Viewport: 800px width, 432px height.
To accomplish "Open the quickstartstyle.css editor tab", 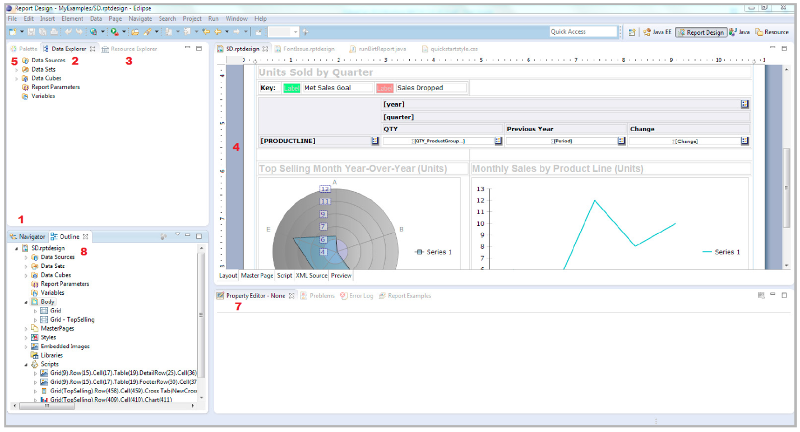I will click(x=449, y=49).
